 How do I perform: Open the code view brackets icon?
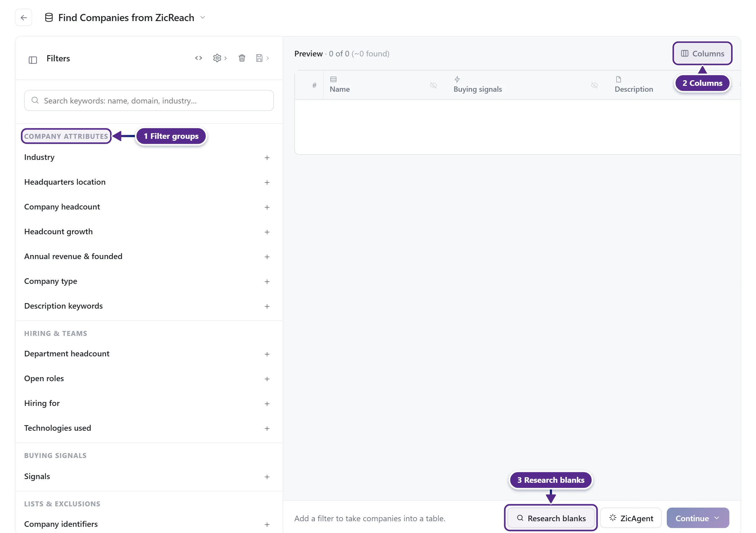point(198,58)
